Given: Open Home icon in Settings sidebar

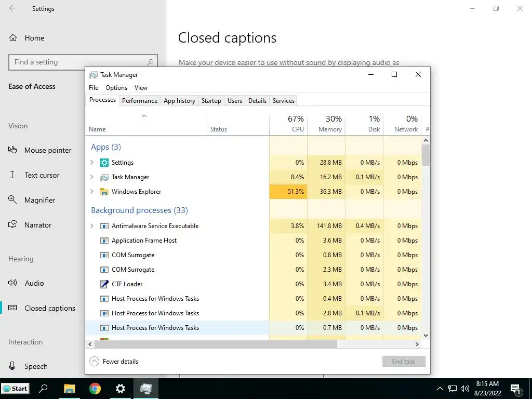Looking at the screenshot, I should 13,37.
